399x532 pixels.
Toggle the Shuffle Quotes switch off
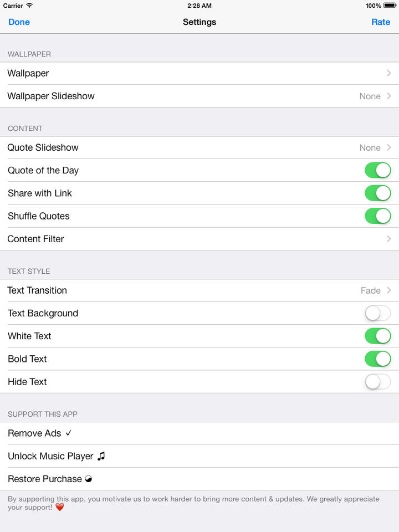tap(377, 216)
